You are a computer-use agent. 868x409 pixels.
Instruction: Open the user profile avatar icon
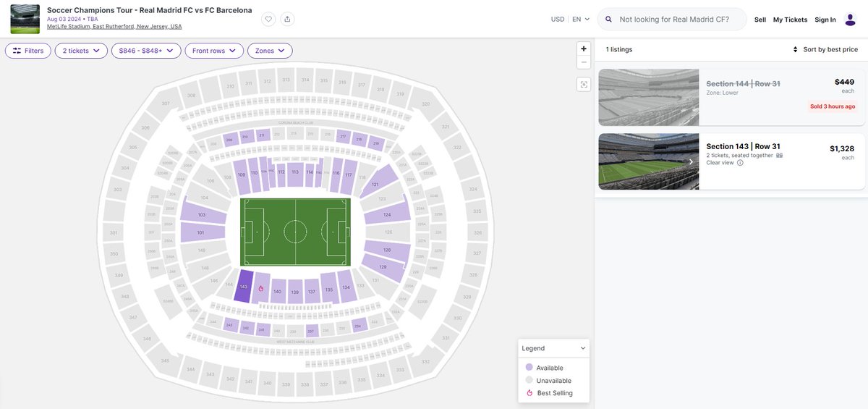click(x=850, y=20)
